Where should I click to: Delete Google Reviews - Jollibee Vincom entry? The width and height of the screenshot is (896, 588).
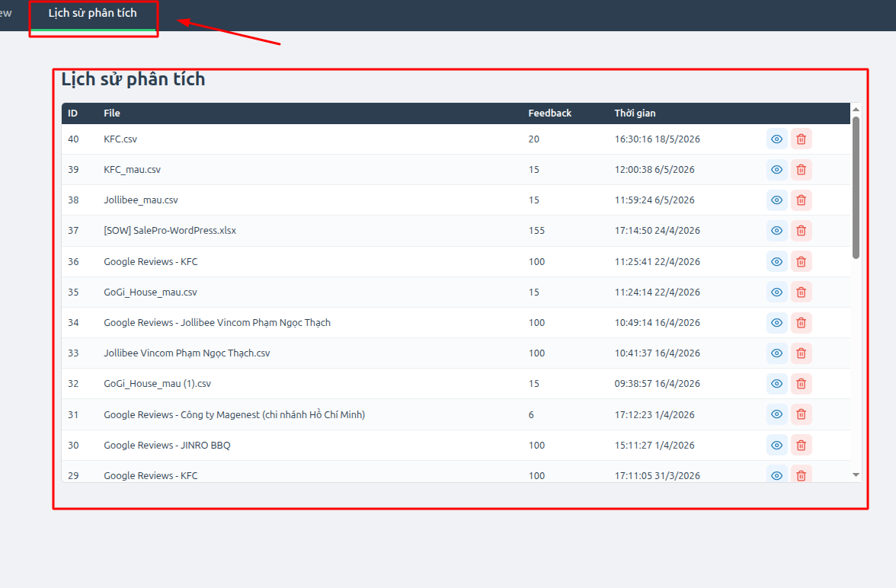point(802,323)
